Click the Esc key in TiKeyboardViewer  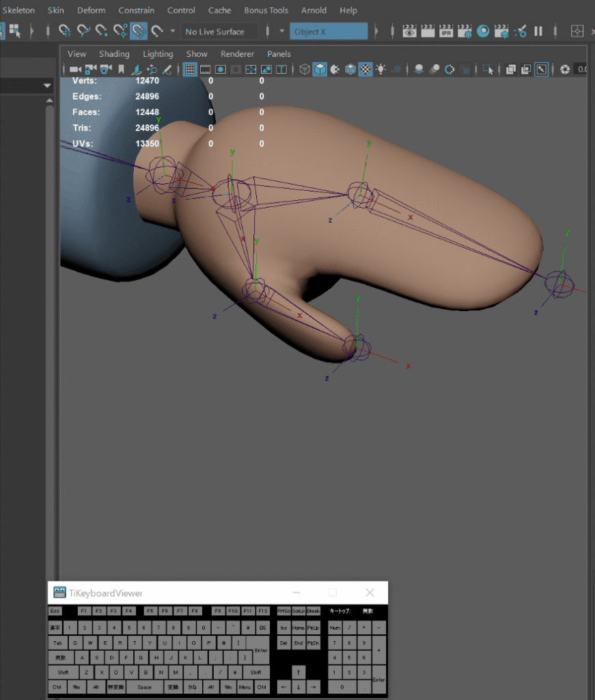(55, 610)
